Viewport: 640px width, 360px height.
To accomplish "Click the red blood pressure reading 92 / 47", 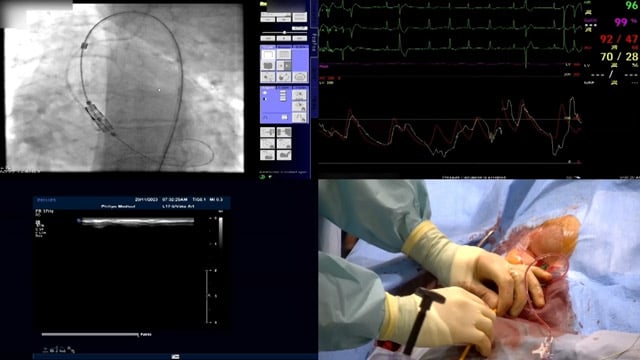I will (619, 39).
